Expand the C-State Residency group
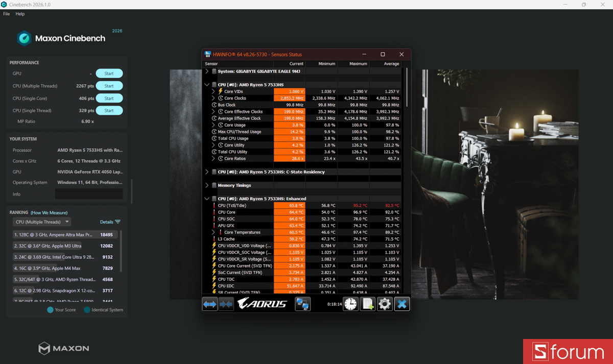This screenshot has height=364, width=613. [207, 172]
